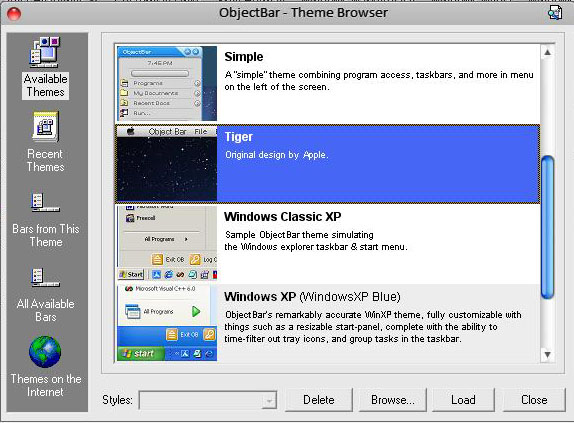
Task: Select the All Available Bars icon
Action: pos(45,278)
